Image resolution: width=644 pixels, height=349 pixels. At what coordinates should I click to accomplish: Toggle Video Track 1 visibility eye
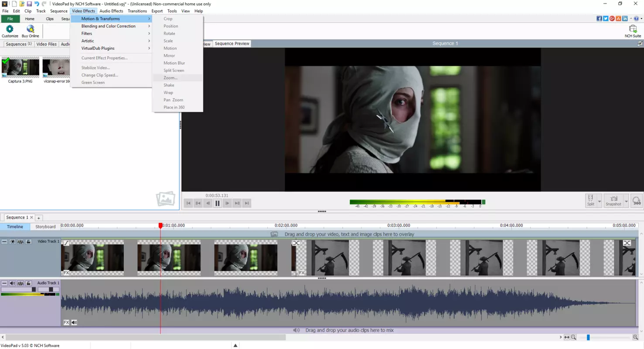click(x=12, y=242)
